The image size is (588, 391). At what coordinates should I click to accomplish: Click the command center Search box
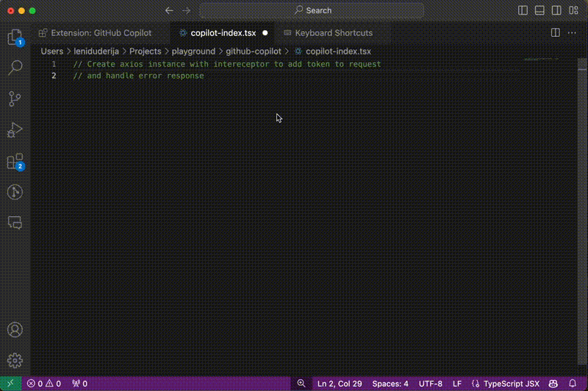(312, 10)
